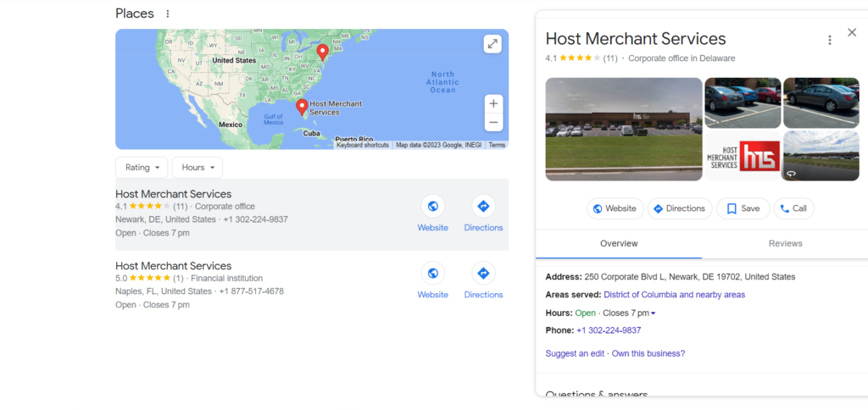Viewport: 868px width, 410px height.
Task: Select the map pin over Delaware
Action: [x=322, y=53]
